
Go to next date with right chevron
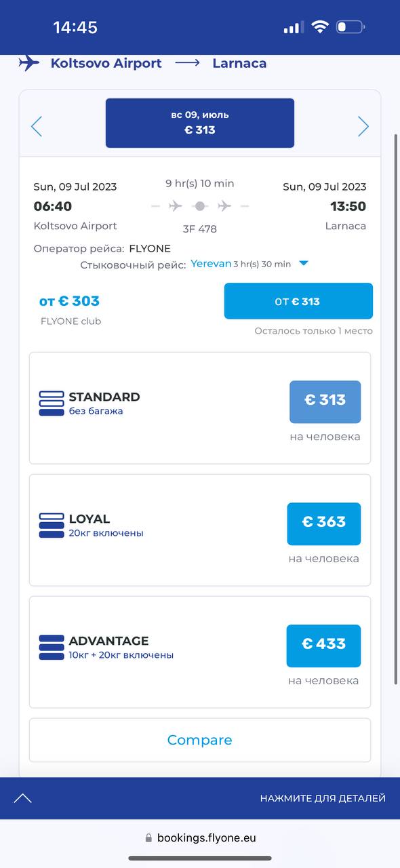click(363, 126)
